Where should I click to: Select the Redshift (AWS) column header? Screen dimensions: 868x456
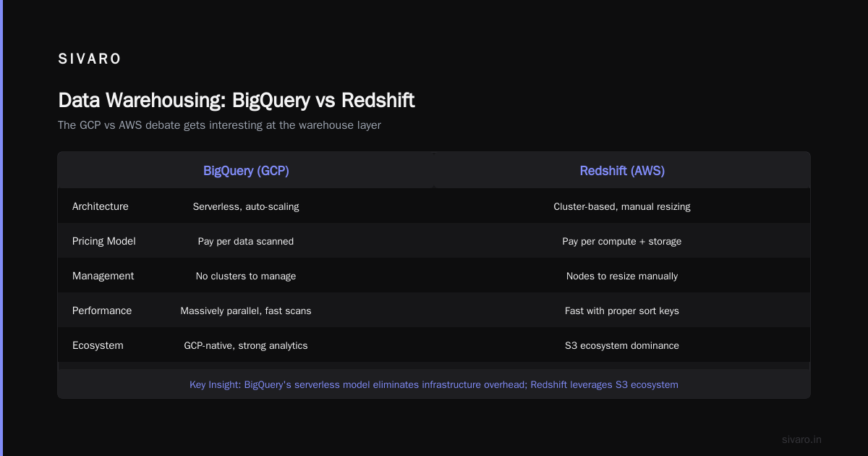[622, 171]
